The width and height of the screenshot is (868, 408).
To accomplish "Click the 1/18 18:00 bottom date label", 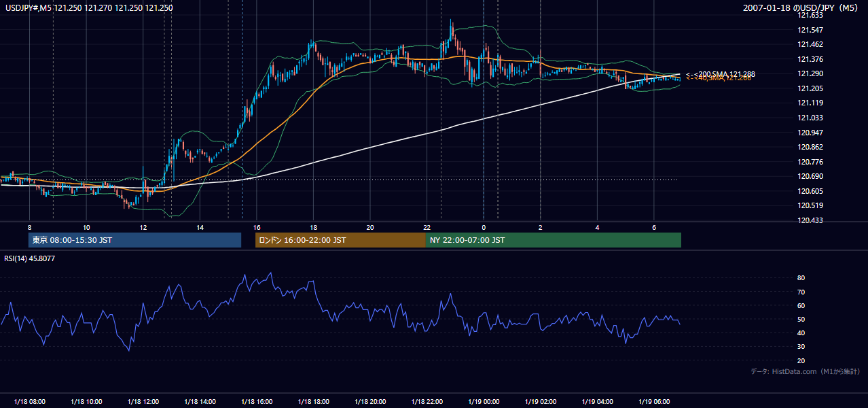I will click(x=313, y=402).
